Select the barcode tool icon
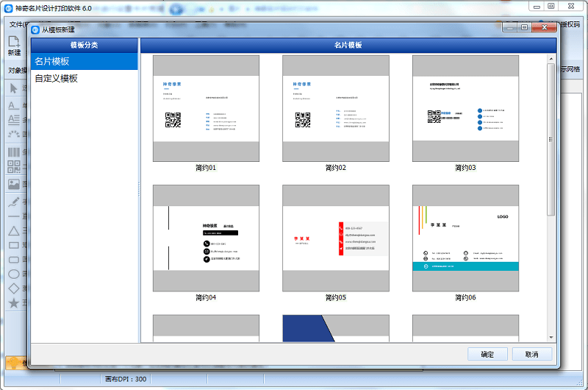Viewport: 588px width, 390px height. 14,152
